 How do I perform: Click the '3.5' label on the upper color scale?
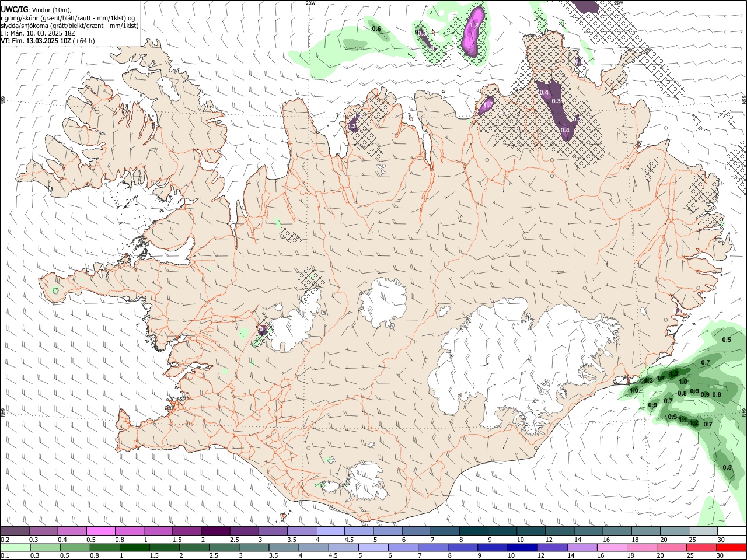(x=292, y=540)
